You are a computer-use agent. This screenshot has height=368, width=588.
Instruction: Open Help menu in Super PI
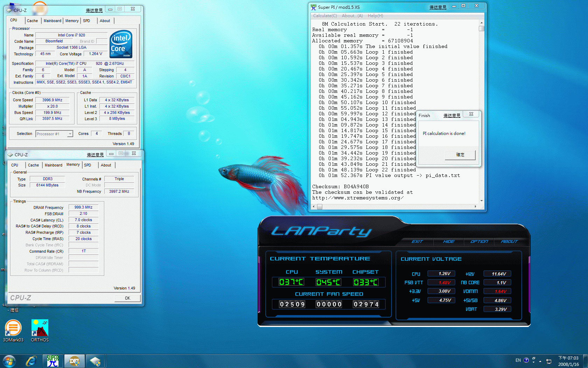pyautogui.click(x=375, y=16)
